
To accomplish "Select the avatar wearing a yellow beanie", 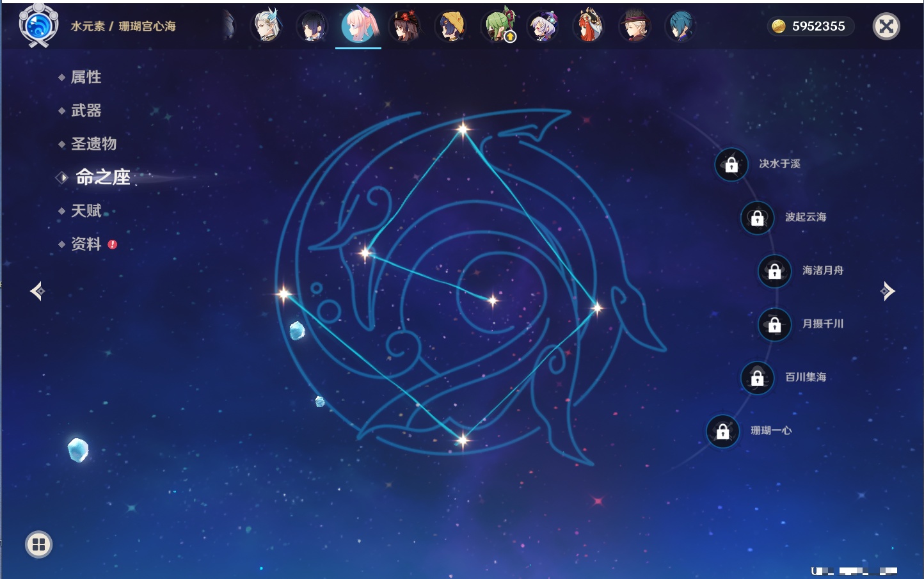I will click(450, 26).
